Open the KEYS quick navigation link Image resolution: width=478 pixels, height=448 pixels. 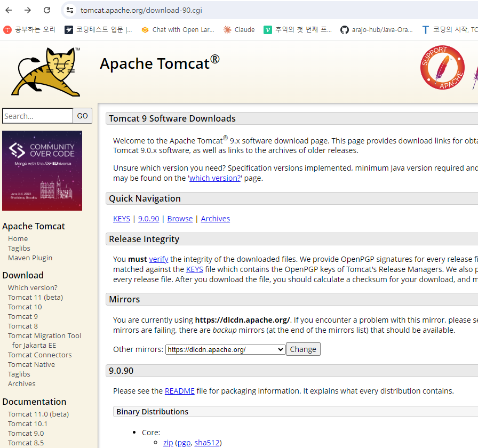(x=122, y=219)
